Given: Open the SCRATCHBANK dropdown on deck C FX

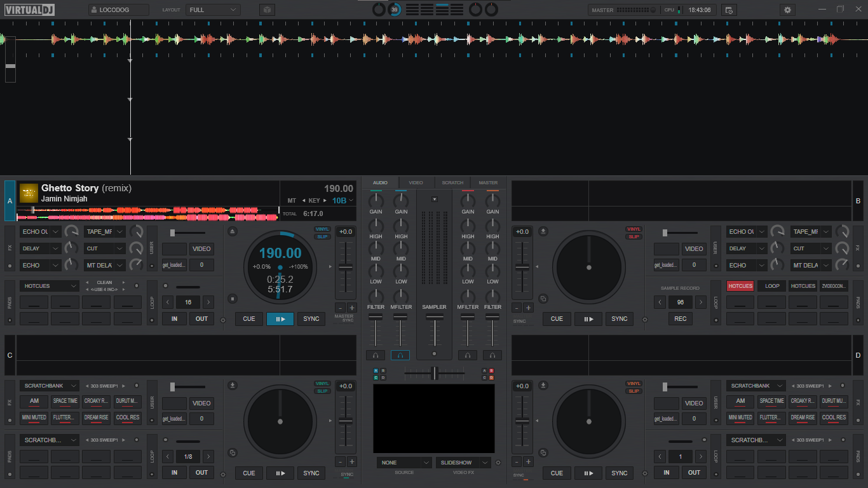Looking at the screenshot, I should [50, 386].
